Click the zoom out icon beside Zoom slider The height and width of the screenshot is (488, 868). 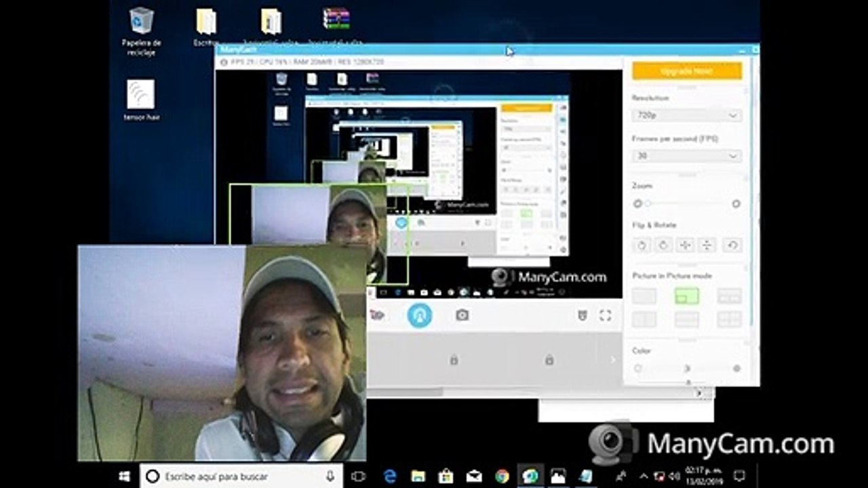(637, 203)
